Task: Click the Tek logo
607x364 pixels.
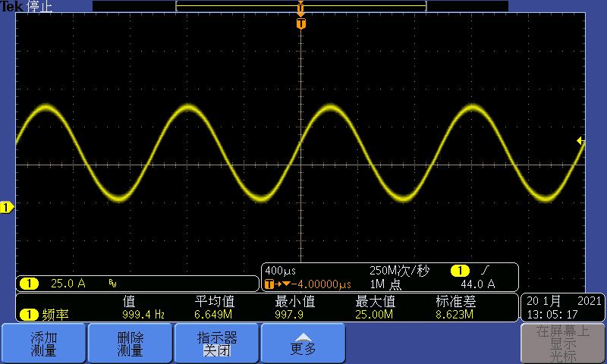Action: pos(12,7)
